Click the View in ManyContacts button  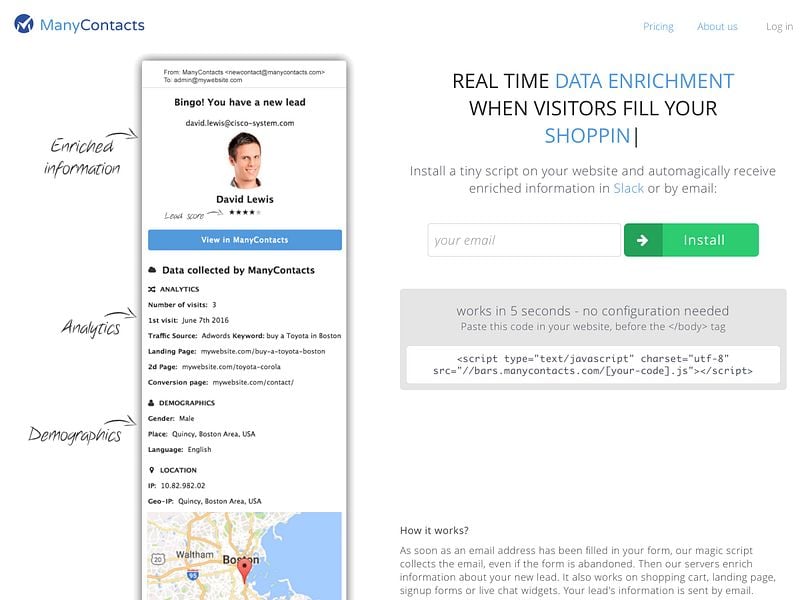point(245,240)
